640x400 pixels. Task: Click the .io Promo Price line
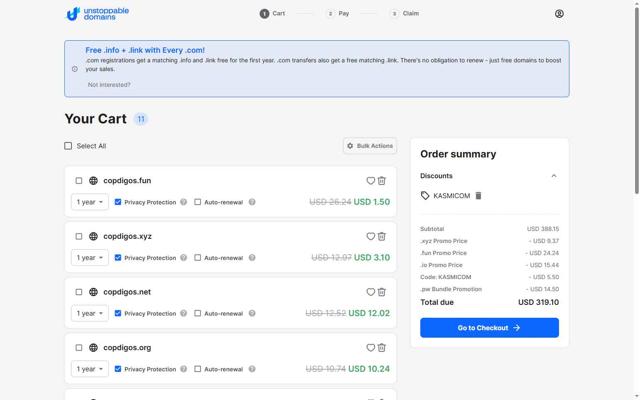(489, 265)
